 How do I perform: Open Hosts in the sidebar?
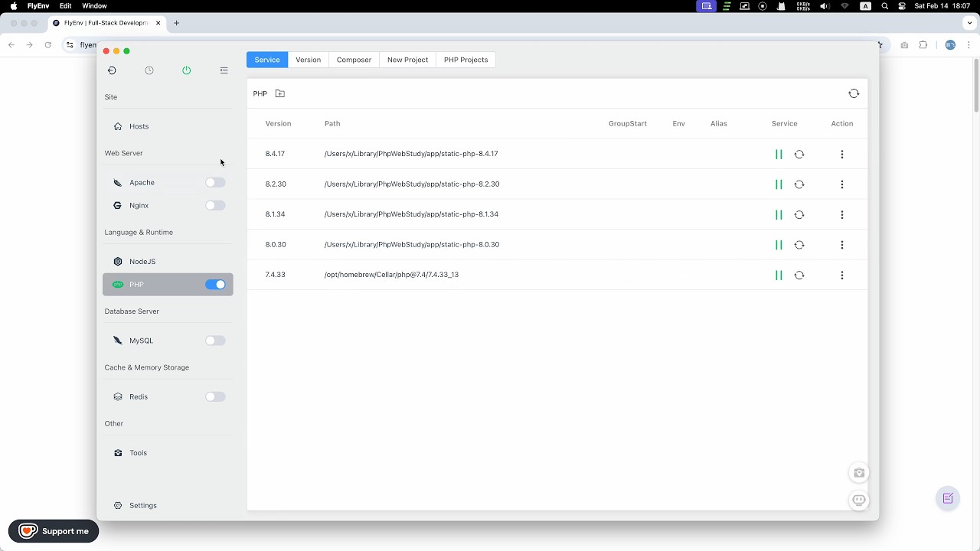[x=168, y=126]
